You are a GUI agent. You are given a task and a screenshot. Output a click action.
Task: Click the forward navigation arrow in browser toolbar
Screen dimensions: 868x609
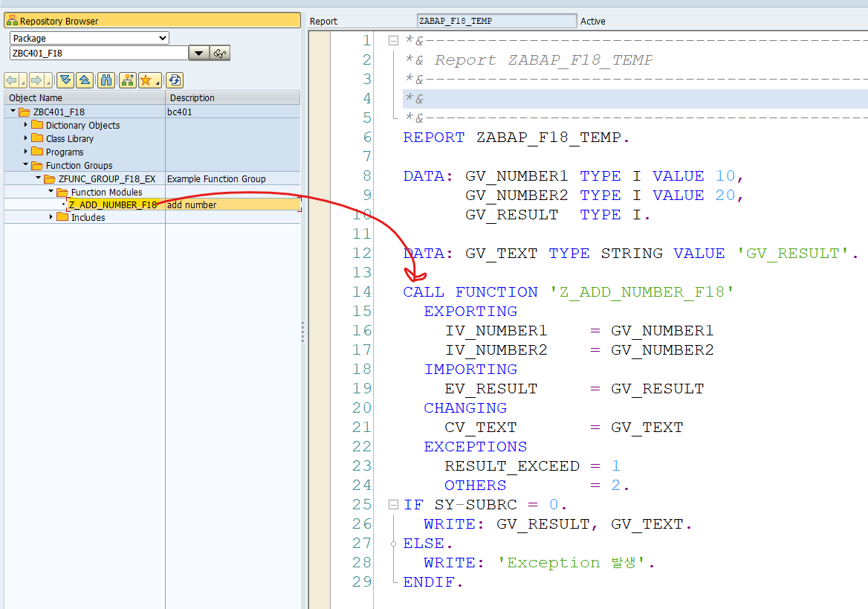36,80
